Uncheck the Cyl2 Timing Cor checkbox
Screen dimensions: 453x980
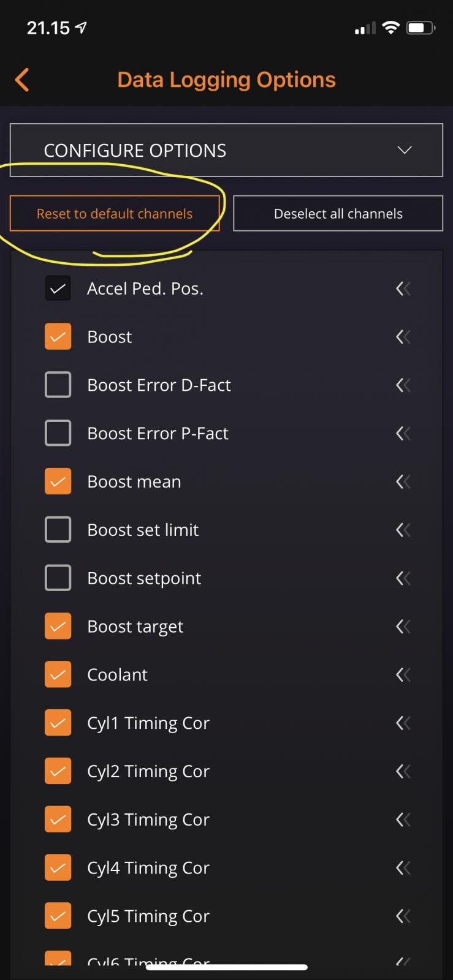point(58,771)
